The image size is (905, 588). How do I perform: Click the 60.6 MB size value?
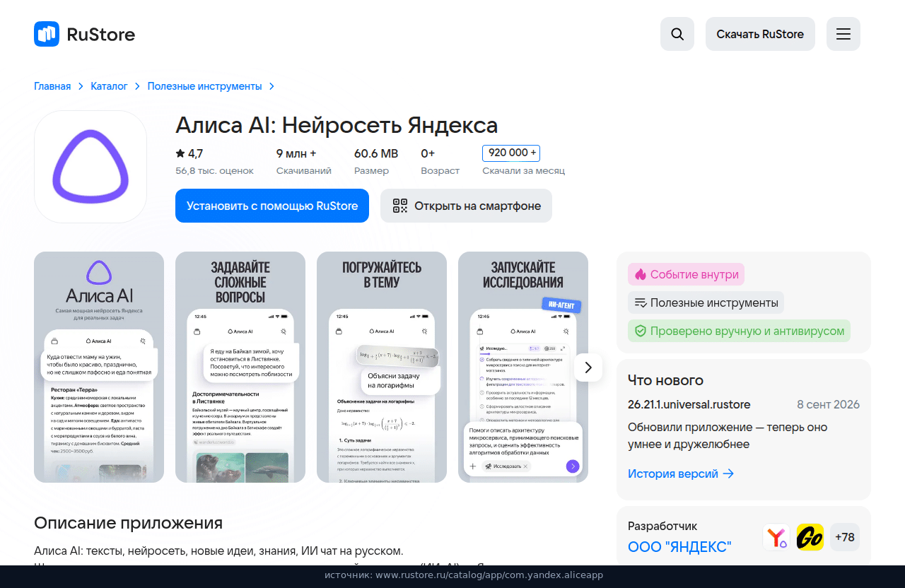(x=376, y=153)
